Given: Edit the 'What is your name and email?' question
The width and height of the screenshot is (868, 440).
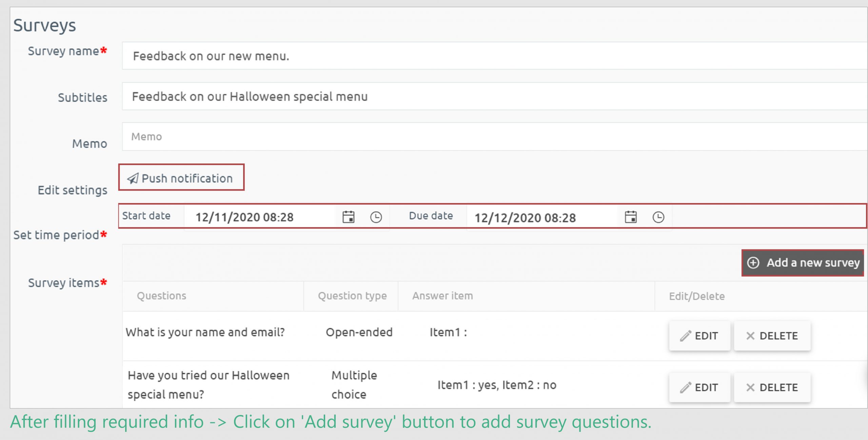Looking at the screenshot, I should (x=699, y=336).
